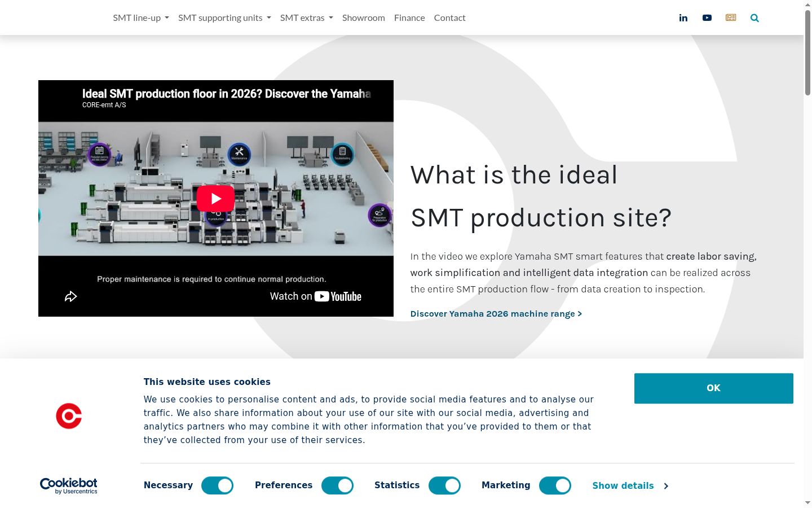Screen dimensions: 812x508
Task: Open the YouTube channel icon
Action: click(x=707, y=18)
